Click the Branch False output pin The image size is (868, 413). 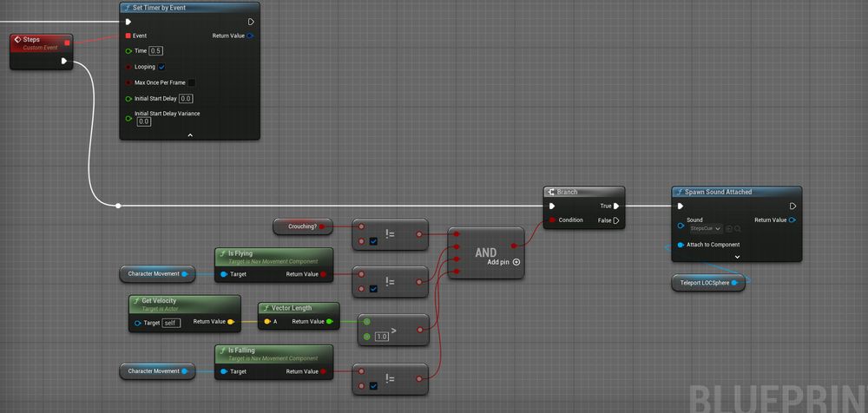pos(616,220)
